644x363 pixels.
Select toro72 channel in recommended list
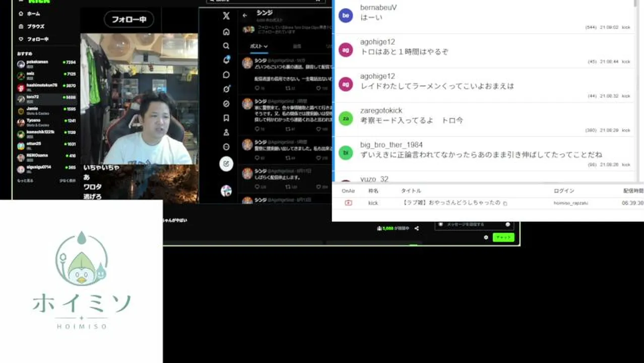tap(46, 99)
